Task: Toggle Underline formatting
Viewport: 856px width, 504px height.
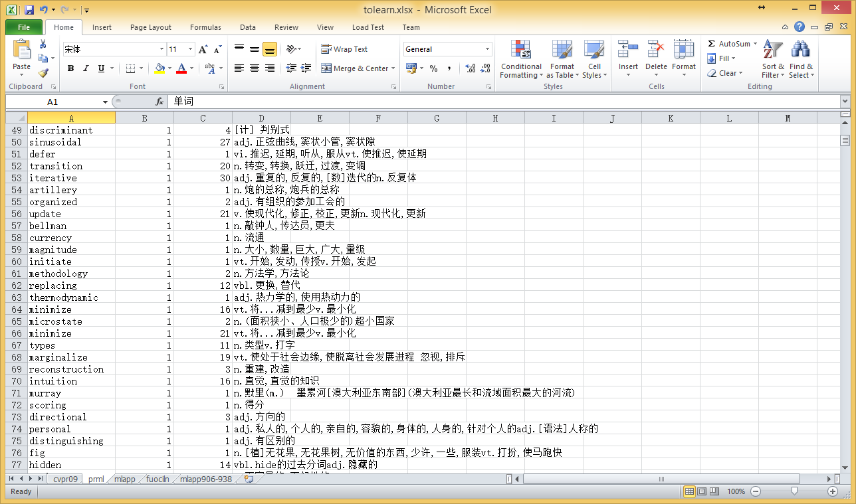Action: click(x=101, y=68)
